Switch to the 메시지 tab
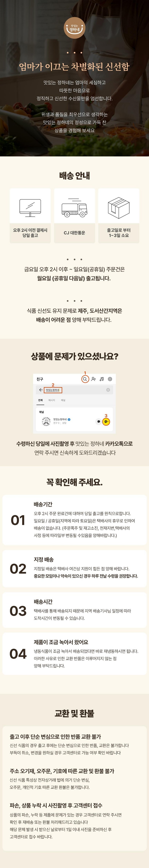 (x=51, y=400)
